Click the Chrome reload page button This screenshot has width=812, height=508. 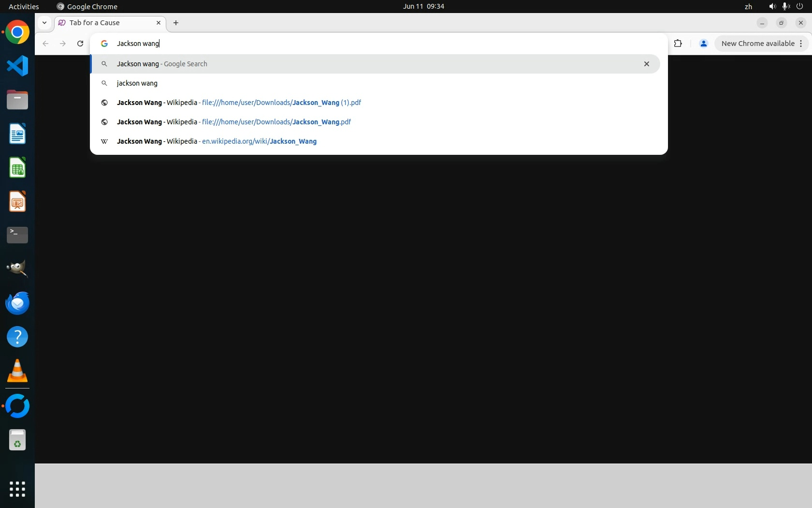point(80,44)
